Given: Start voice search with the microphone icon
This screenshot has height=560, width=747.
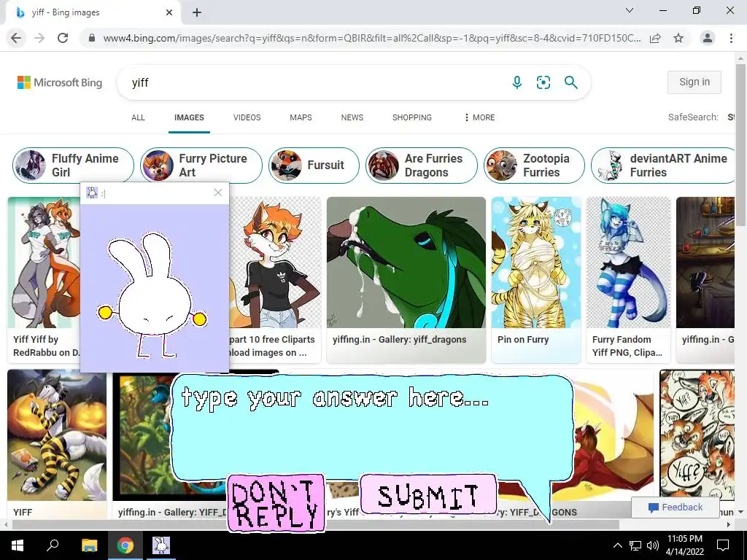Looking at the screenshot, I should pos(517,82).
